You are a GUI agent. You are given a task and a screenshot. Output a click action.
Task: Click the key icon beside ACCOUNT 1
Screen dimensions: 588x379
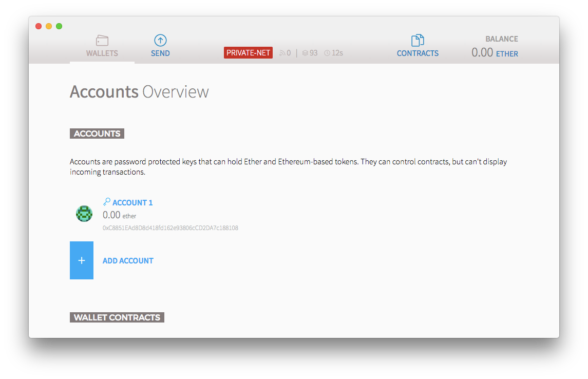pos(106,202)
